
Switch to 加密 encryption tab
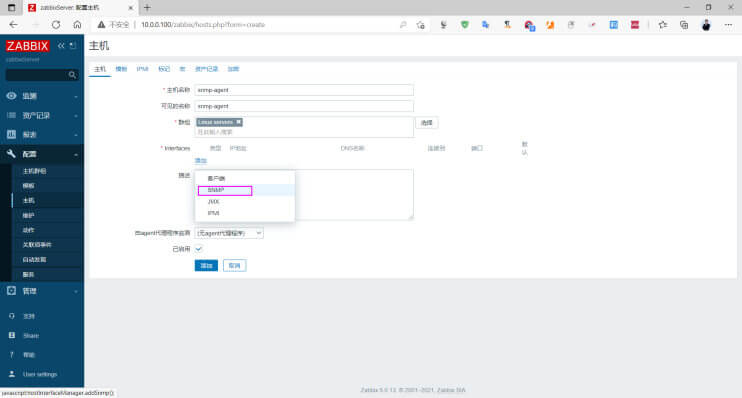(x=233, y=69)
